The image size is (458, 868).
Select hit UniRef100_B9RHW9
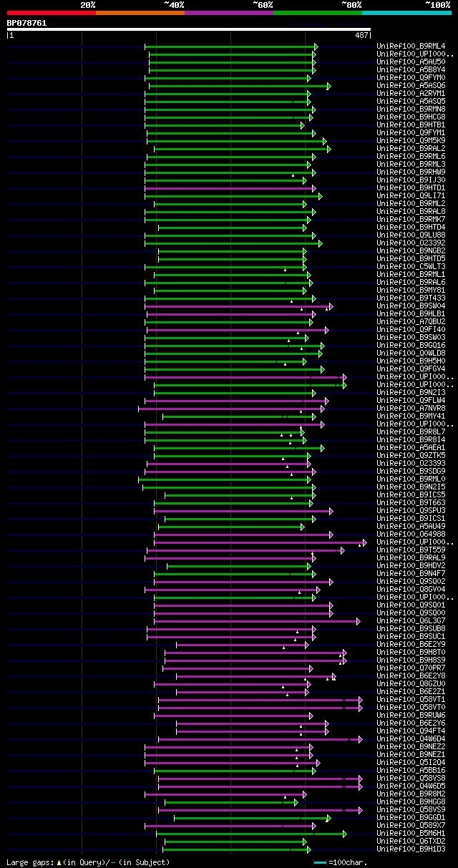[x=411, y=172]
